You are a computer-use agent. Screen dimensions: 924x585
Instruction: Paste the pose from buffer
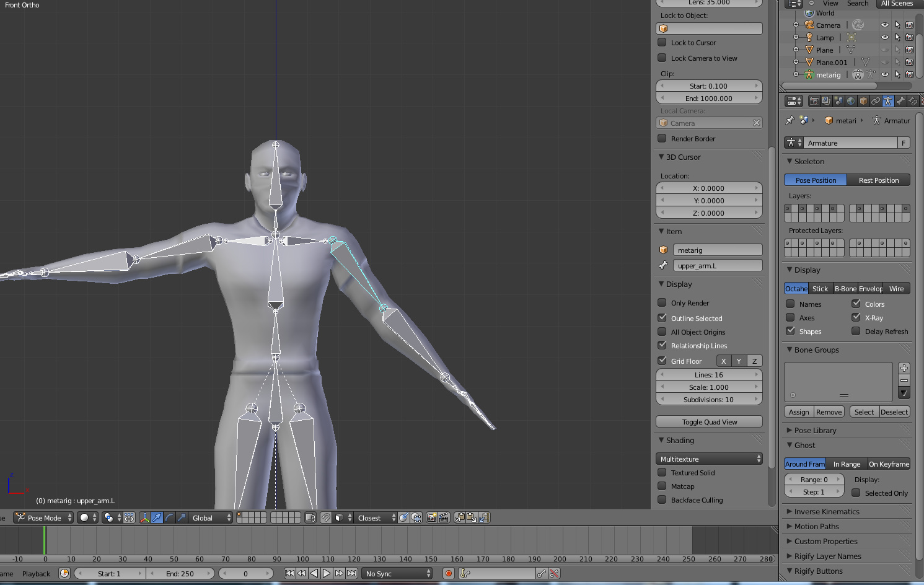click(472, 517)
